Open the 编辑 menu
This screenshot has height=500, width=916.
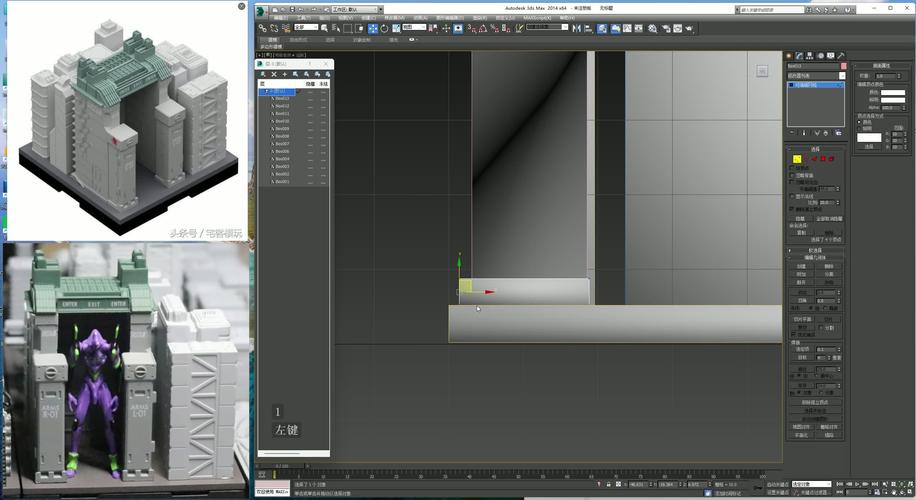[x=280, y=18]
